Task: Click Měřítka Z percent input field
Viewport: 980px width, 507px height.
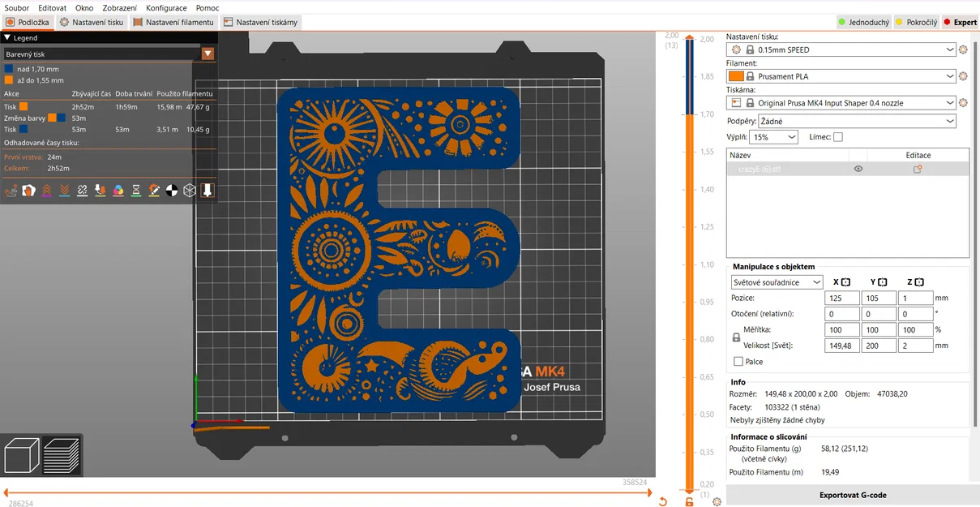Action: (916, 329)
